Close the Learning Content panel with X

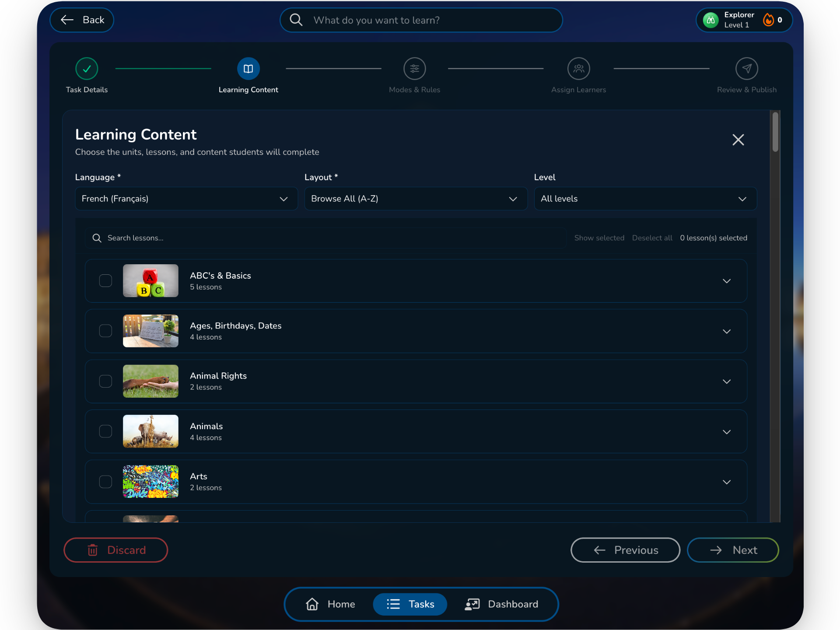coord(738,140)
